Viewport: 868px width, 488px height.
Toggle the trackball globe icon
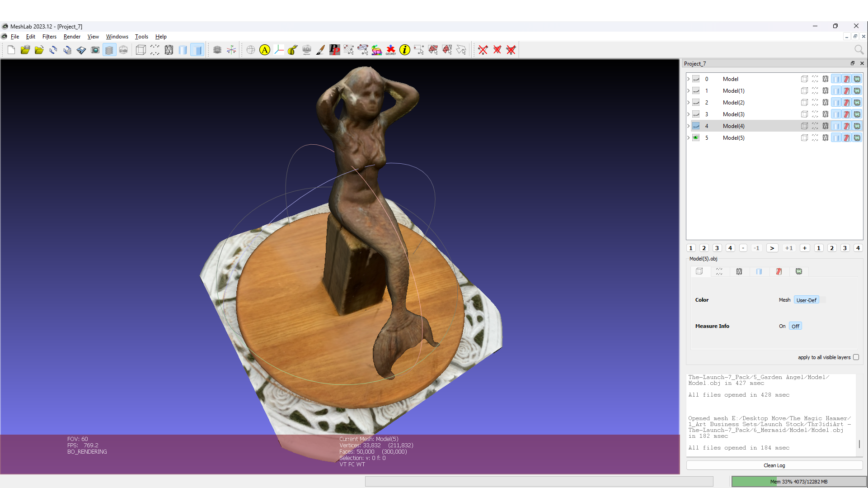click(x=251, y=50)
